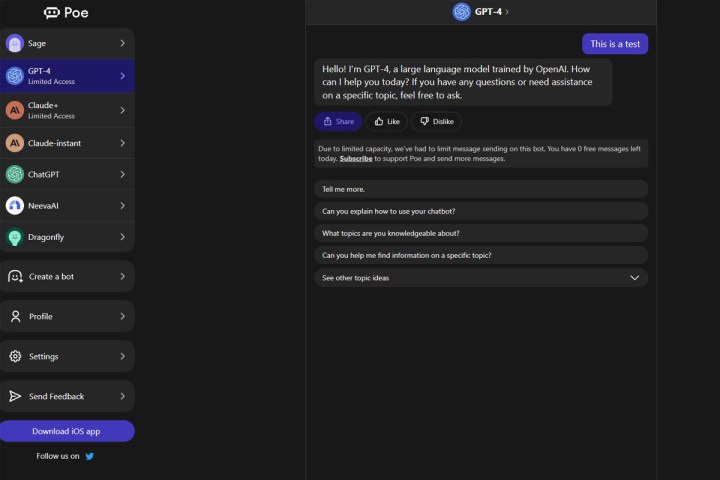This screenshot has height=480, width=720.
Task: Open Send Feedback
Action: click(x=67, y=396)
